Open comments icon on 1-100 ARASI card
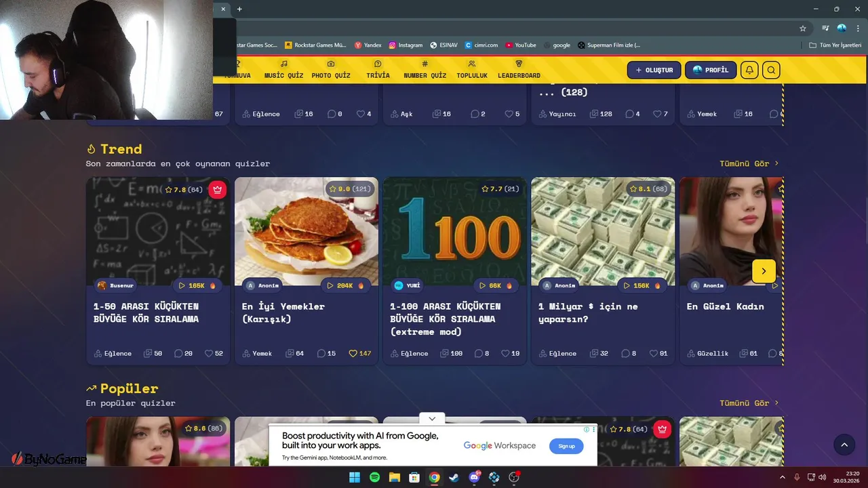The image size is (868, 488). pos(481,353)
